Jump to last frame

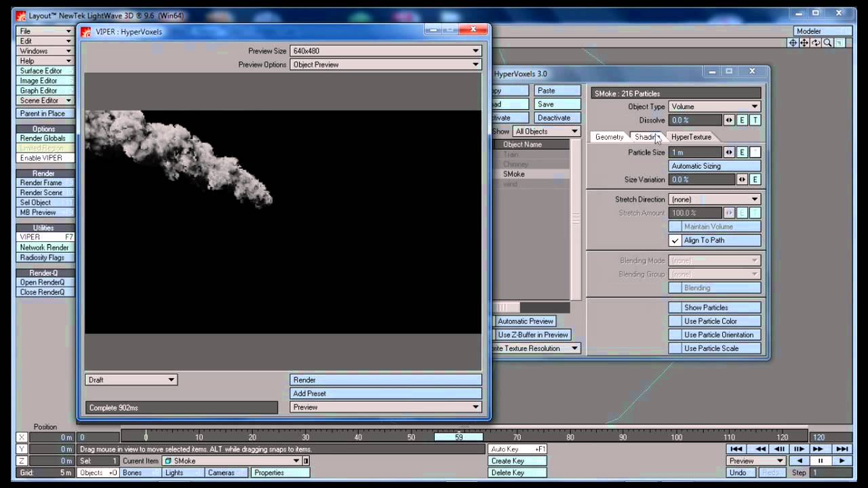pos(842,449)
